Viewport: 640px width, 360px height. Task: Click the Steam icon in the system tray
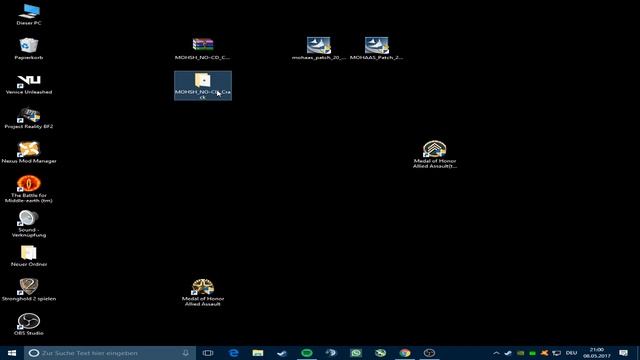(x=508, y=353)
